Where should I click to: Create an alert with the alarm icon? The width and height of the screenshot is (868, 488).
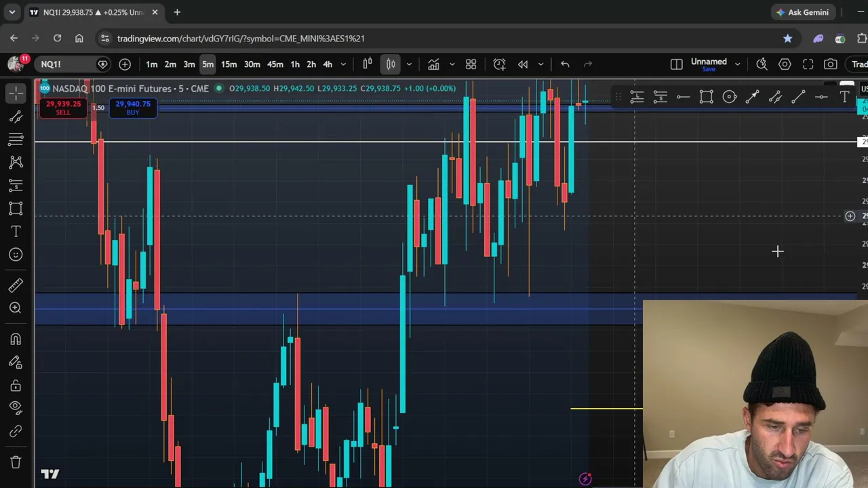[x=499, y=64]
